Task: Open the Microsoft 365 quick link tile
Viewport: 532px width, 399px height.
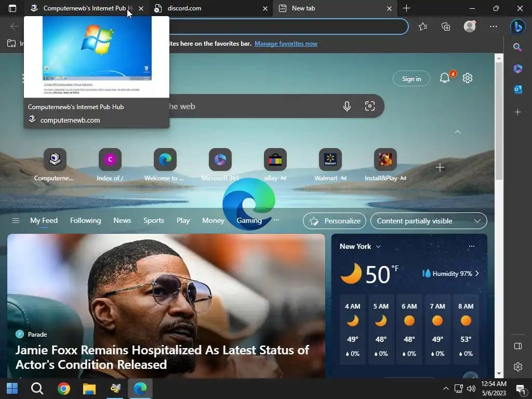Action: pyautogui.click(x=220, y=165)
